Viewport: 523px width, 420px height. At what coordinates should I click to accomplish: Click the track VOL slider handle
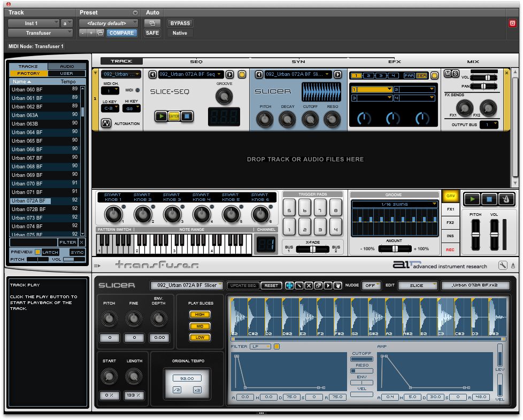487,77
